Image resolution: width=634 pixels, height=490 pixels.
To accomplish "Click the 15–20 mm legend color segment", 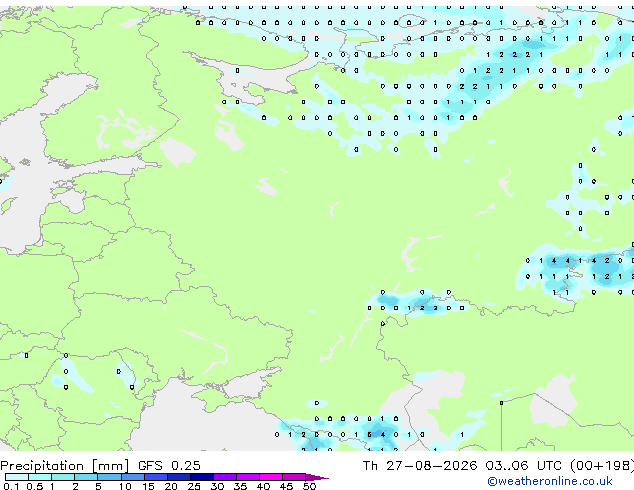I will click(x=156, y=477).
